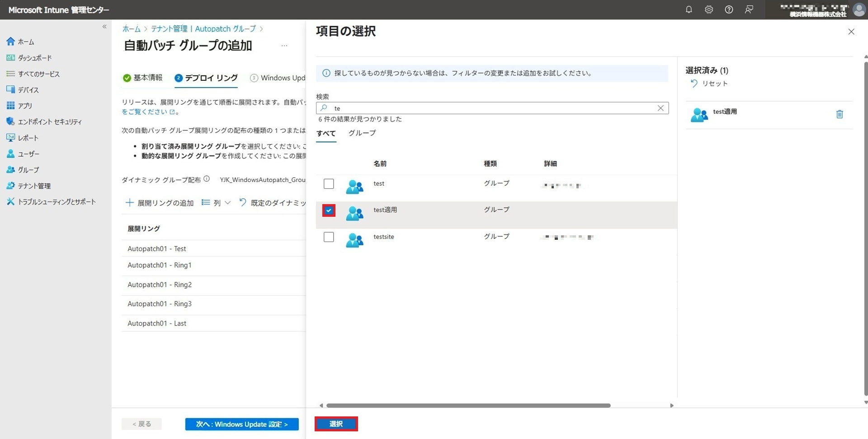Click vertical scrollbar on right edge

(x=866, y=229)
